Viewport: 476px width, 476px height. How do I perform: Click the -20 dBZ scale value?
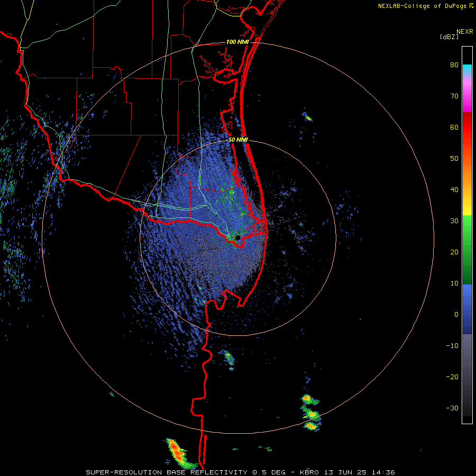coord(452,377)
